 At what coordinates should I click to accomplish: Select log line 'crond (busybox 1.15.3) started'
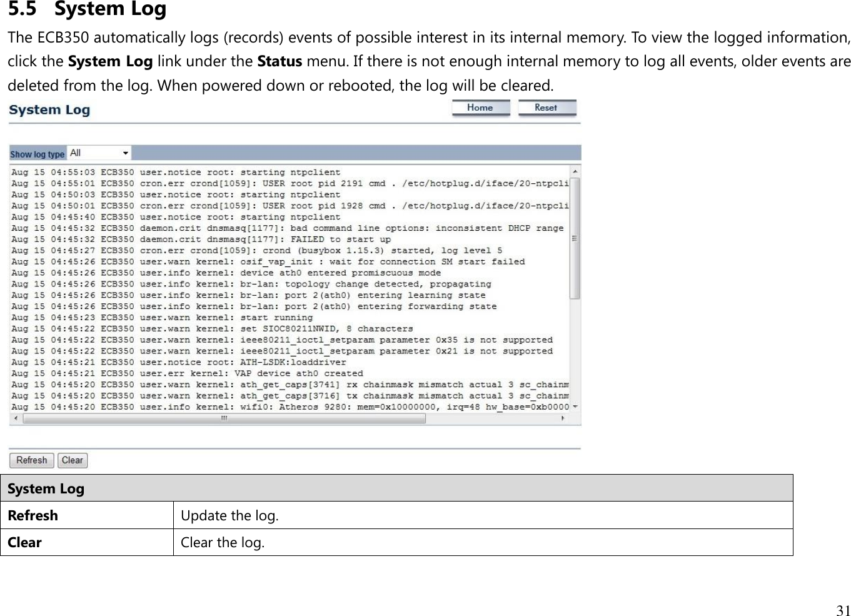(256, 251)
